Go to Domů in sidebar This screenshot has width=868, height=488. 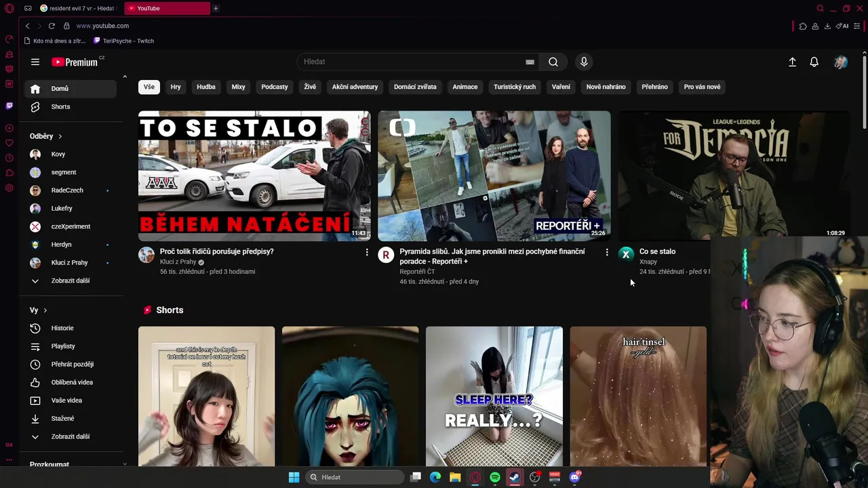[x=71, y=89]
